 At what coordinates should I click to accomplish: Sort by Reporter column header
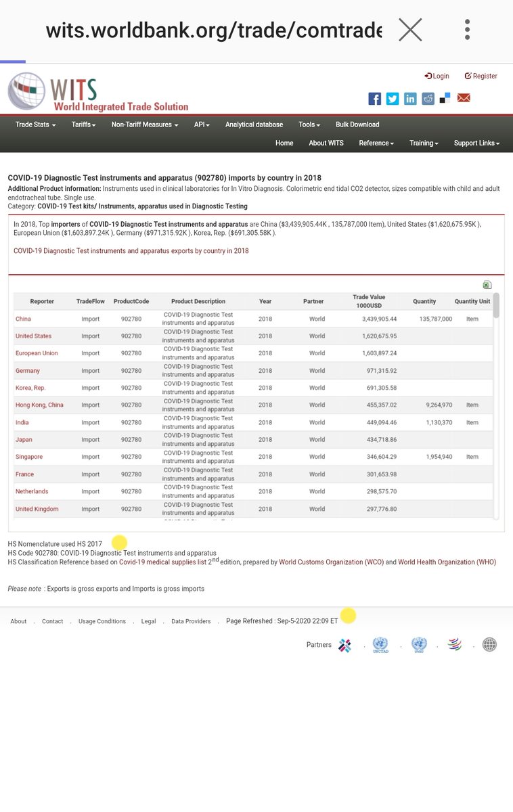click(x=42, y=302)
